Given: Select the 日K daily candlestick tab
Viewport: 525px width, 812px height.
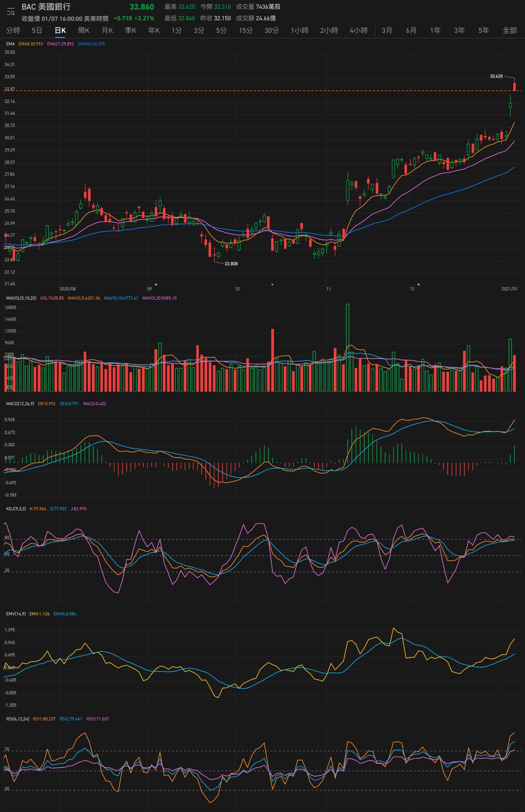Looking at the screenshot, I should [x=60, y=30].
